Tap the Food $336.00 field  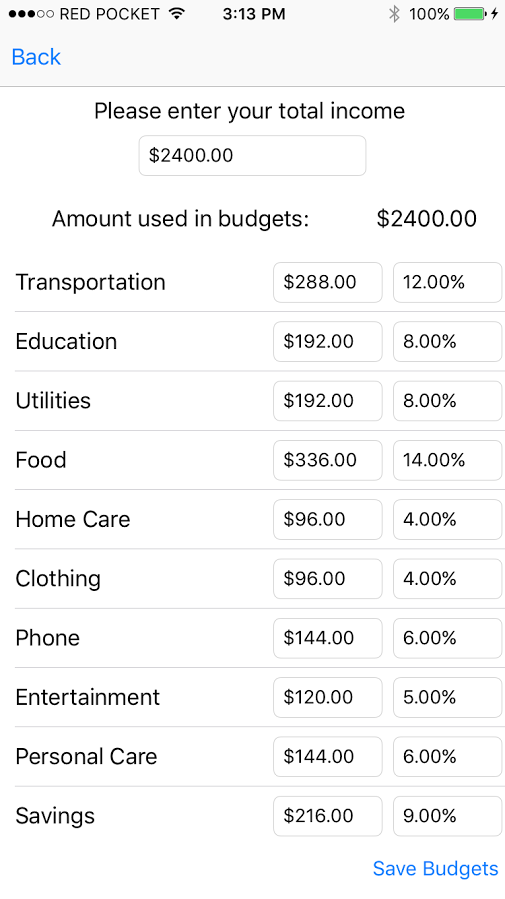point(328,460)
